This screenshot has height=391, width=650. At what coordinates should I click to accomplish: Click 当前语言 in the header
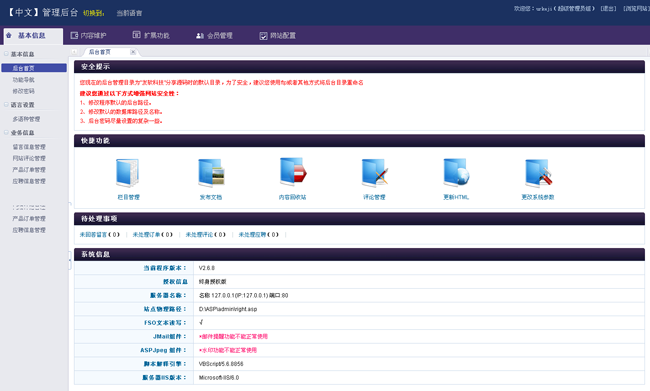pyautogui.click(x=129, y=13)
